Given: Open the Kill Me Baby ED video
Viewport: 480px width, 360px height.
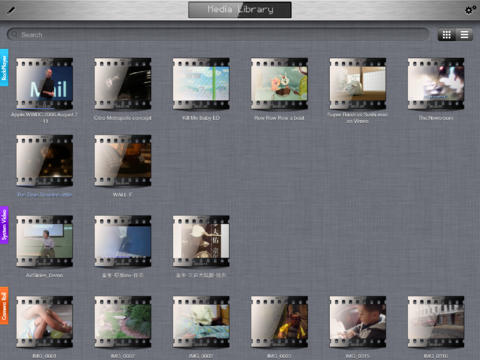Looking at the screenshot, I should pyautogui.click(x=201, y=84).
